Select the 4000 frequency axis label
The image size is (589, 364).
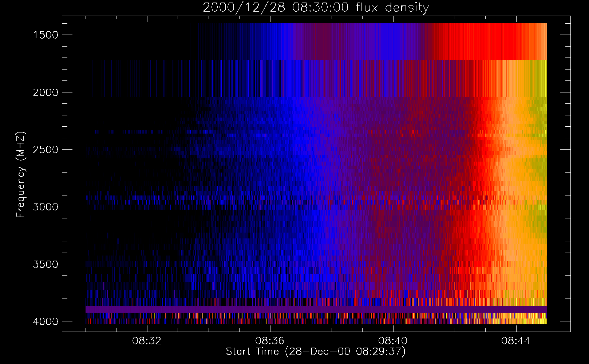click(46, 321)
